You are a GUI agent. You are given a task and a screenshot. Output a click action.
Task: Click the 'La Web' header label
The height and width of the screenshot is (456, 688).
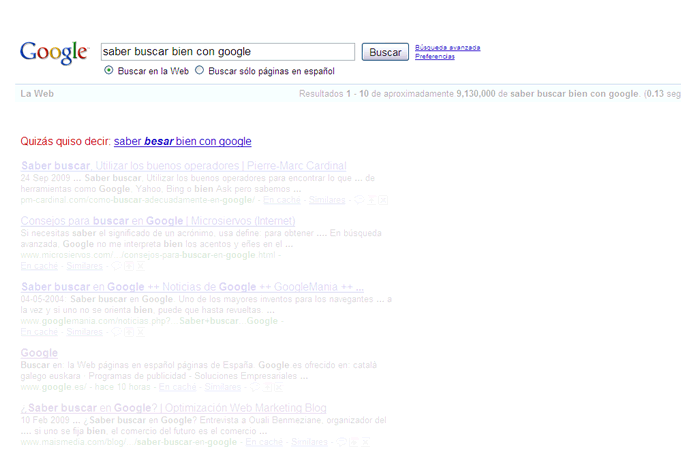point(37,93)
